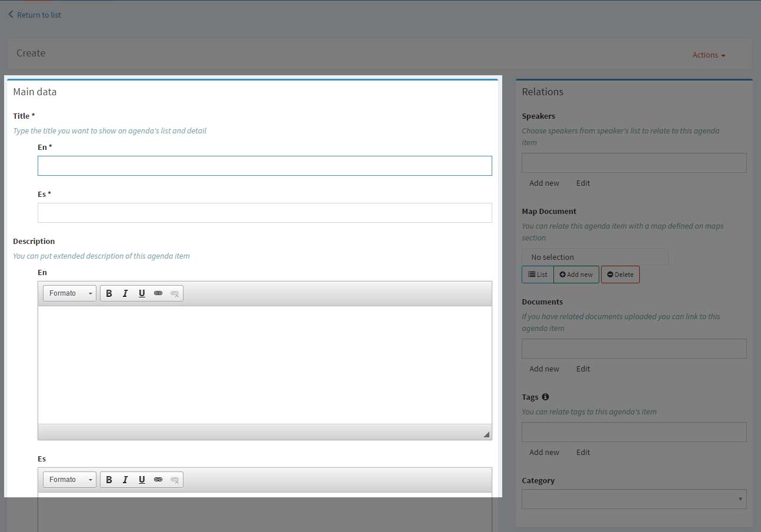The image size is (761, 532).
Task: Open Formato dropdown in English description editor
Action: [69, 293]
